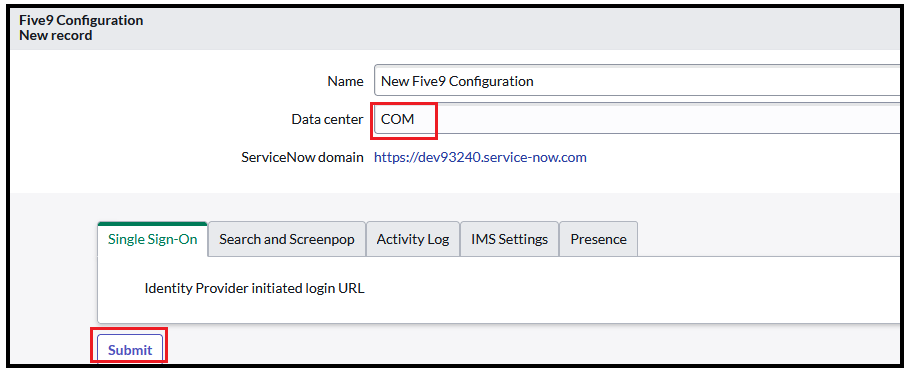Open the Activity Log tab

[x=413, y=239]
